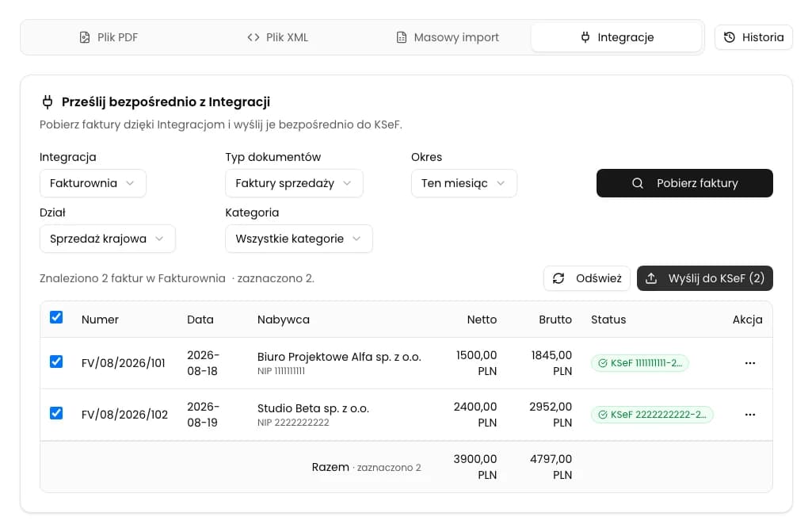Image resolution: width=812 pixels, height=532 pixels.
Task: Click Wyślij do KSeF (2) button
Action: pyautogui.click(x=704, y=278)
